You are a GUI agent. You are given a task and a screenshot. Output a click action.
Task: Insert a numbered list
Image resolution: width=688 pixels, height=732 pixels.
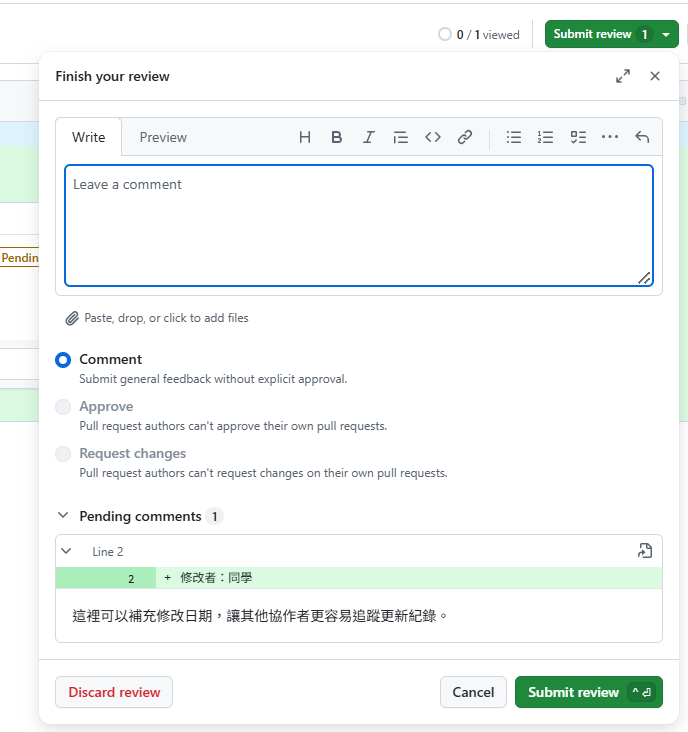(545, 137)
